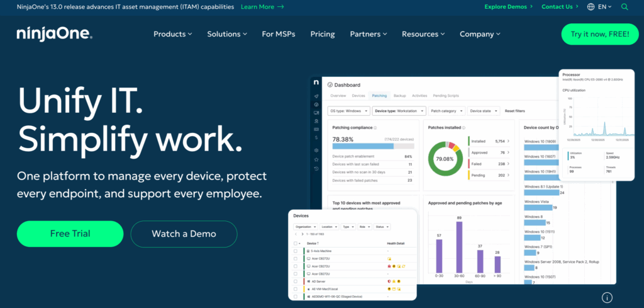Expand the Solutions menu
Image resolution: width=644 pixels, height=308 pixels.
227,34
